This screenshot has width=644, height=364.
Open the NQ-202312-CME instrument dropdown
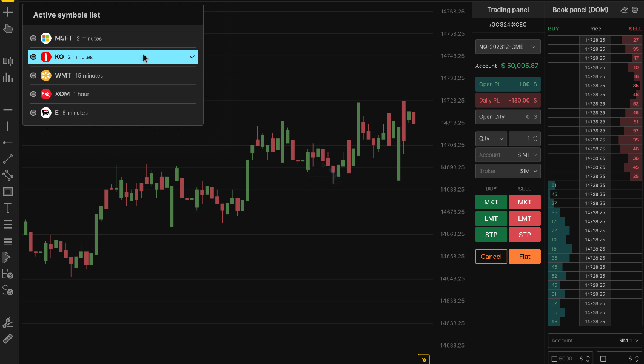point(508,47)
